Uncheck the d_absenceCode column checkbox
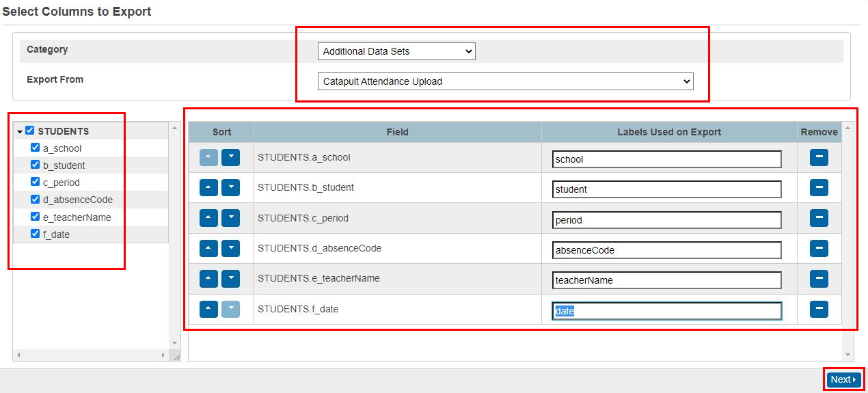Screen dimensions: 868x393 [36, 200]
